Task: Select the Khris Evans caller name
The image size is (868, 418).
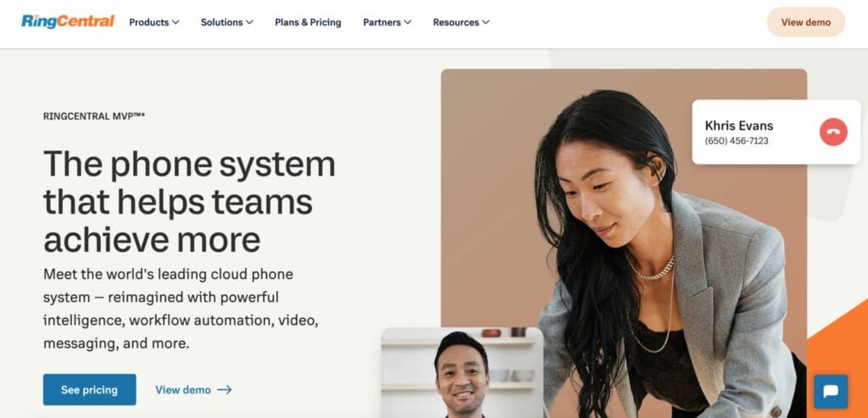Action: click(x=739, y=125)
